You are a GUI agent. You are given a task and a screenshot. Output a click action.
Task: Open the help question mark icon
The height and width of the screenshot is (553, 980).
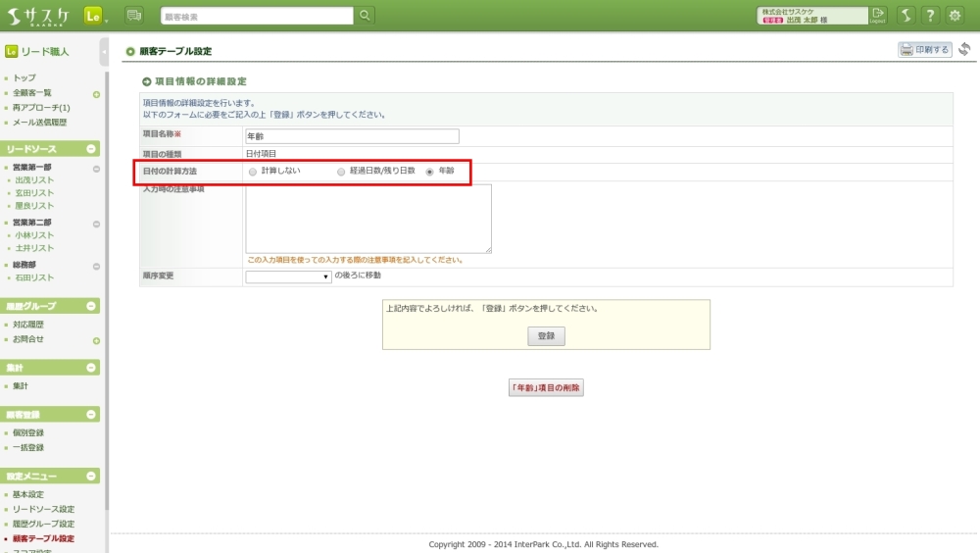coord(929,16)
